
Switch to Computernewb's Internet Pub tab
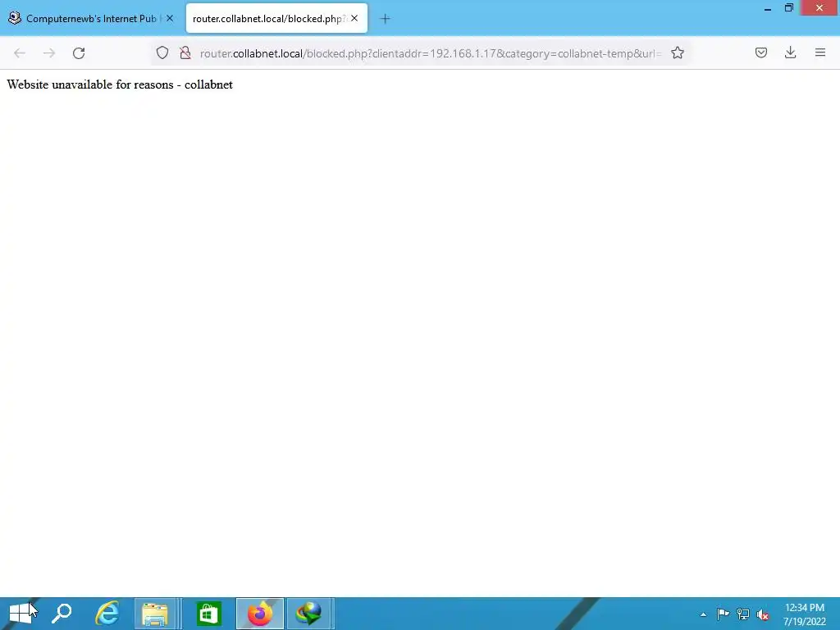91,18
